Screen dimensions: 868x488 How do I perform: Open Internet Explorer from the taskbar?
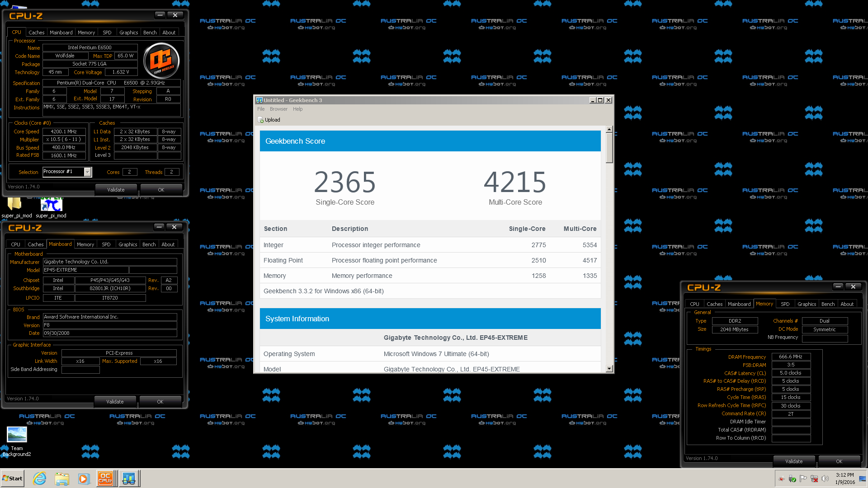pyautogui.click(x=40, y=479)
